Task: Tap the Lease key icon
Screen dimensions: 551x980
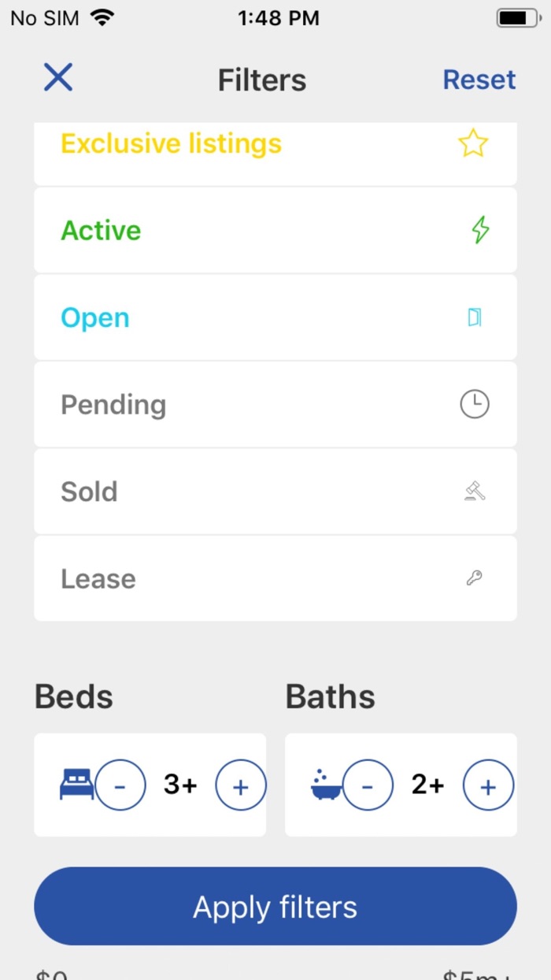Action: (x=474, y=579)
